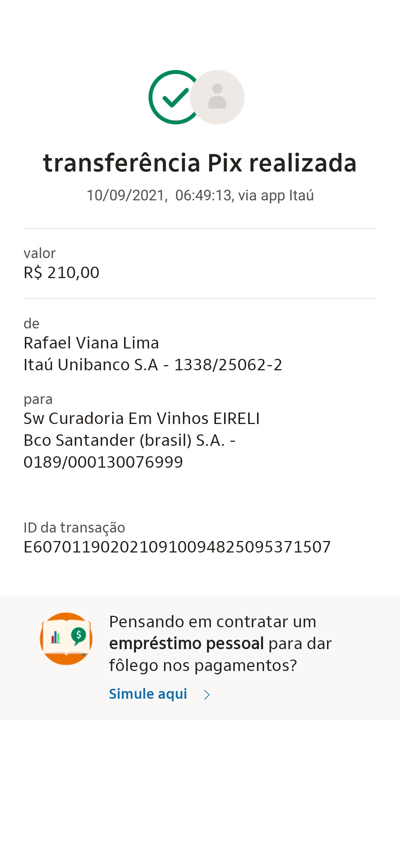Select the transaction ID code starting with E607
The image size is (400, 868).
177,547
